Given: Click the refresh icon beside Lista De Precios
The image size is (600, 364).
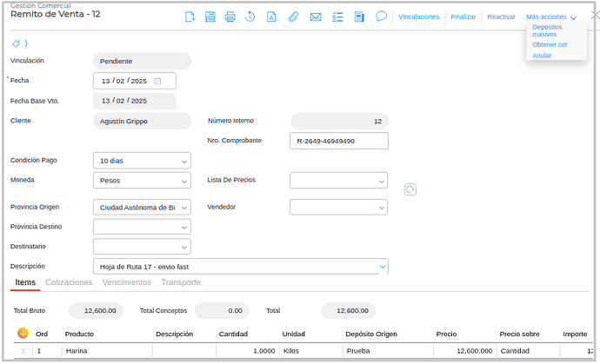Looking at the screenshot, I should pos(410,189).
